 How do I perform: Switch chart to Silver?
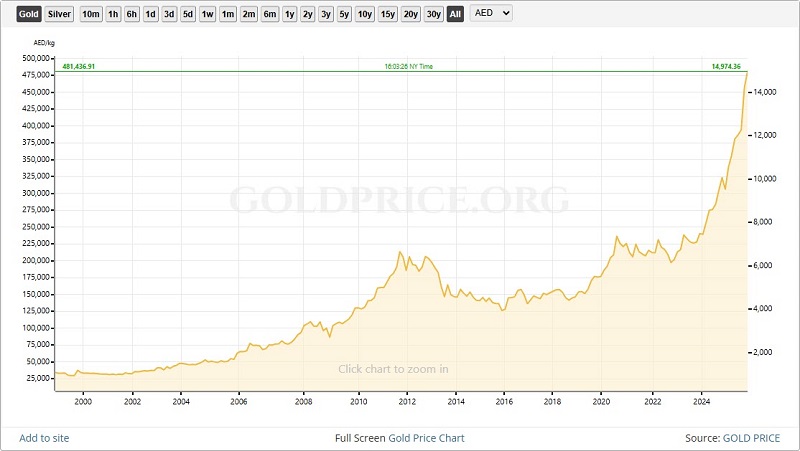click(x=60, y=14)
